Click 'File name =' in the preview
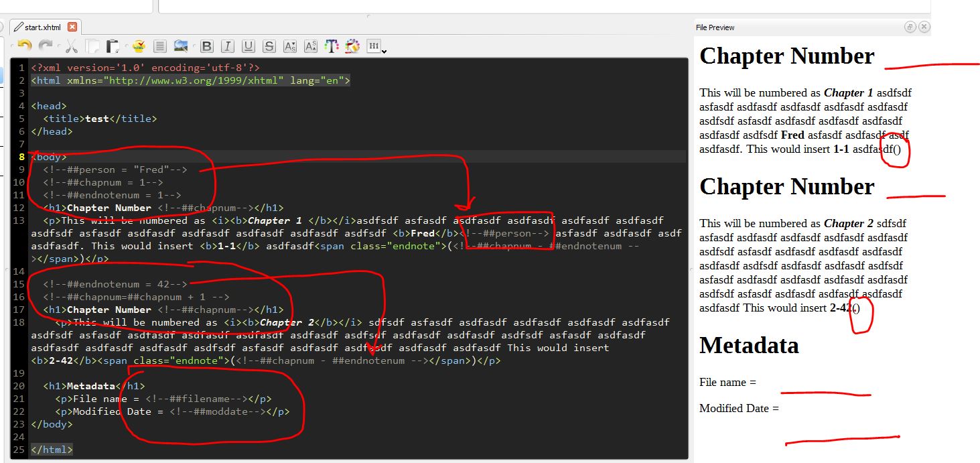The height and width of the screenshot is (463, 980). pos(727,383)
